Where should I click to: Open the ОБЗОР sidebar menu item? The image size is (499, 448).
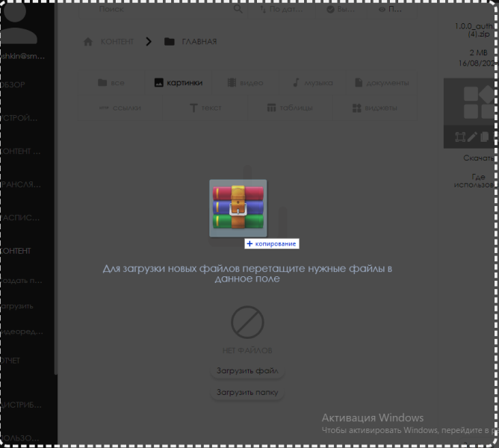click(x=13, y=85)
